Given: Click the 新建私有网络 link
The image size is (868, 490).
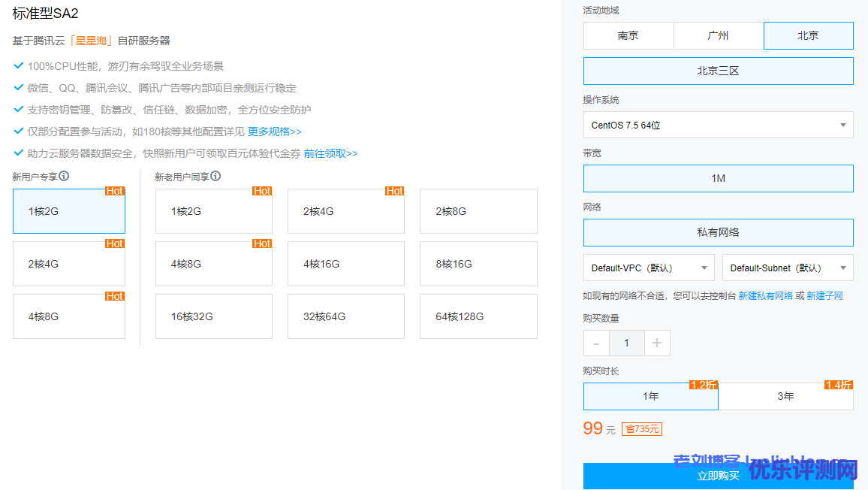Looking at the screenshot, I should 765,296.
